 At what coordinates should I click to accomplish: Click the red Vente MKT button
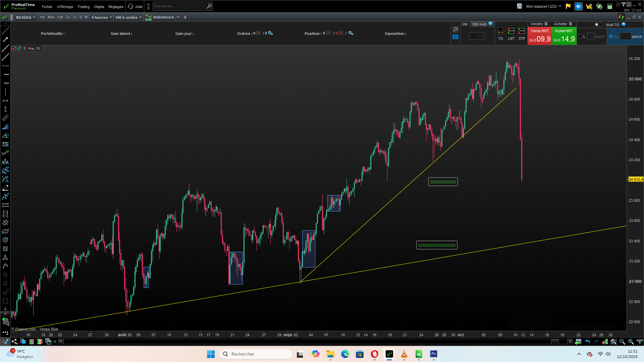tap(540, 36)
